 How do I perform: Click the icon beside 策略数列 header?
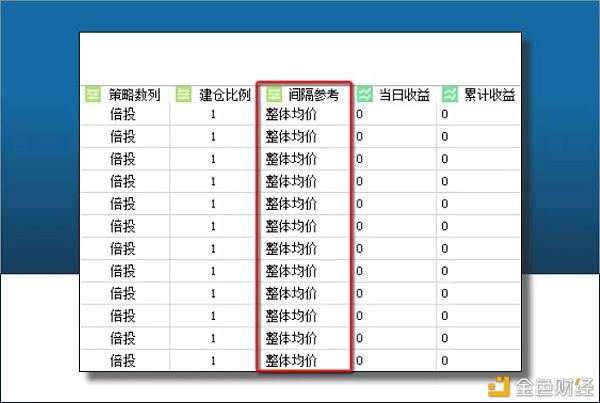[93, 95]
